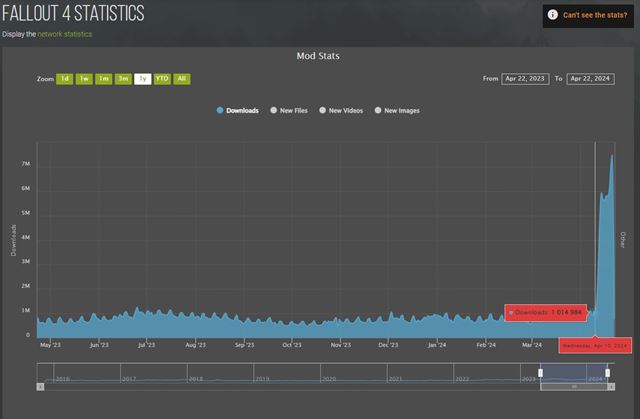Image resolution: width=640 pixels, height=419 pixels.
Task: Choose the 1y zoom button
Action: coord(142,78)
